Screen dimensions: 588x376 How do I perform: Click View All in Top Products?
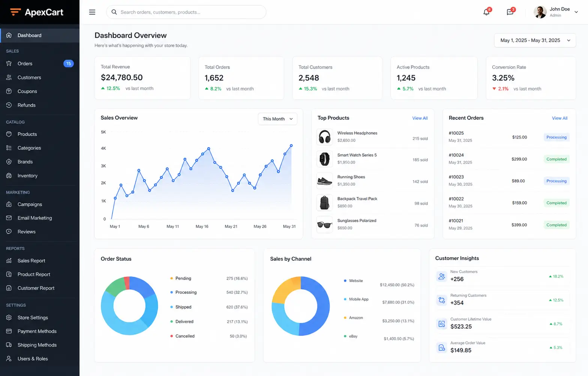click(420, 118)
